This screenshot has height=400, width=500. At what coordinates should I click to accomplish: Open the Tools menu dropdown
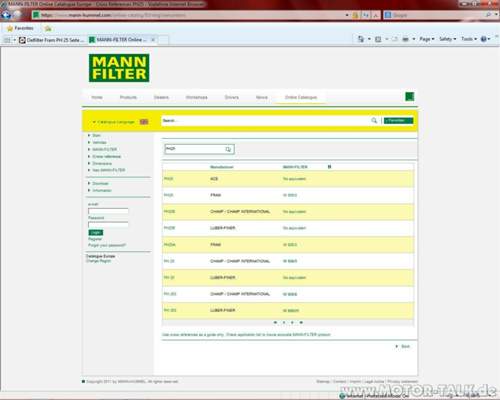click(469, 39)
